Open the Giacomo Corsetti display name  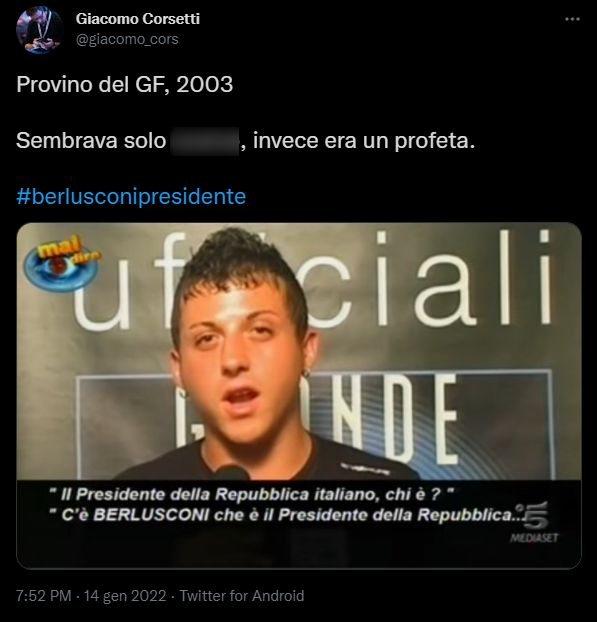138,19
